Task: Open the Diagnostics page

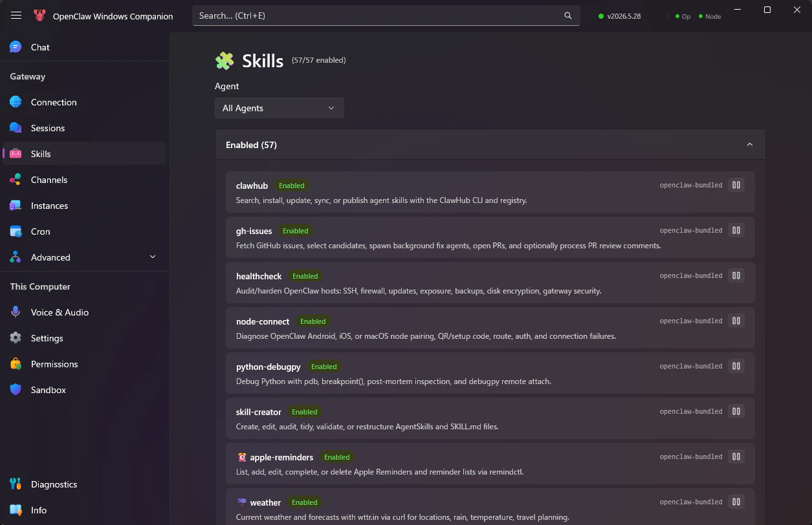Action: tap(84, 484)
